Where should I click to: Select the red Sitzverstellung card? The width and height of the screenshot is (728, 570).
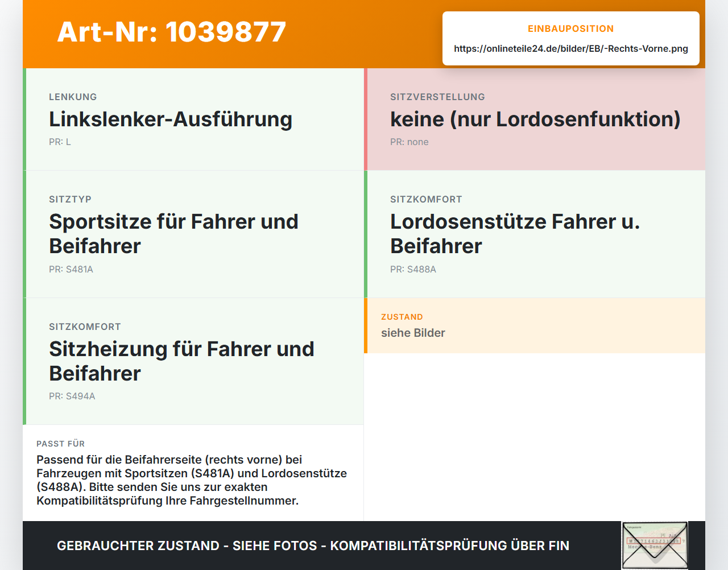[x=535, y=119]
